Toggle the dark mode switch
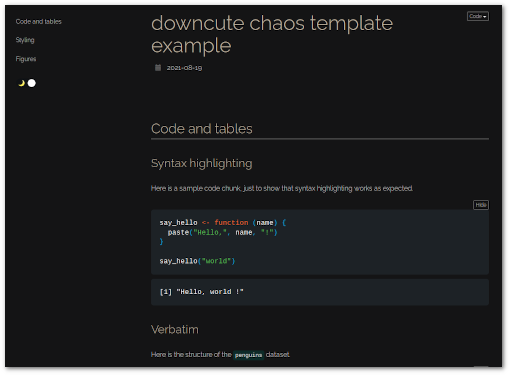Viewport: 510px width, 375px height. tap(31, 83)
